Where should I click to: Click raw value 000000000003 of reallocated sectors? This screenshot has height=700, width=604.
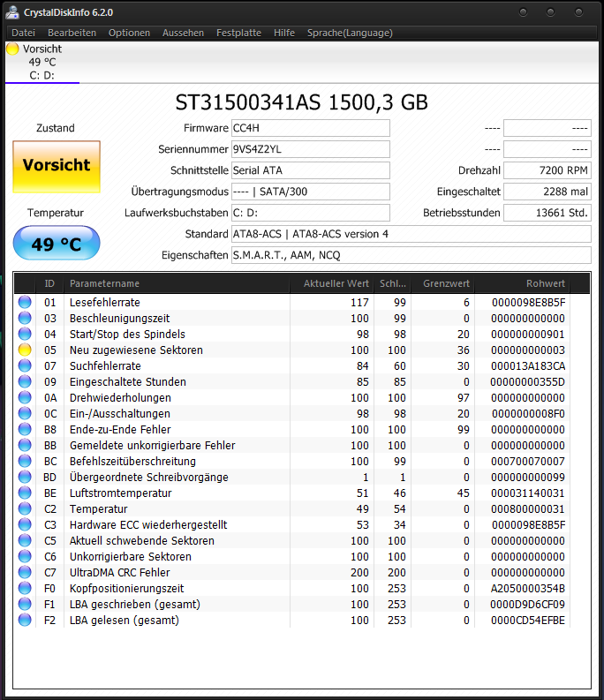point(528,350)
